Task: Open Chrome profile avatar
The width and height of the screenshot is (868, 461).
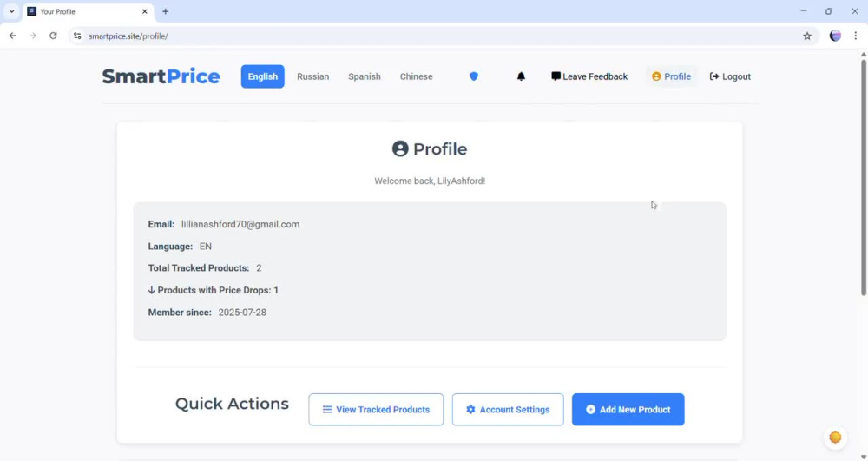Action: [835, 36]
